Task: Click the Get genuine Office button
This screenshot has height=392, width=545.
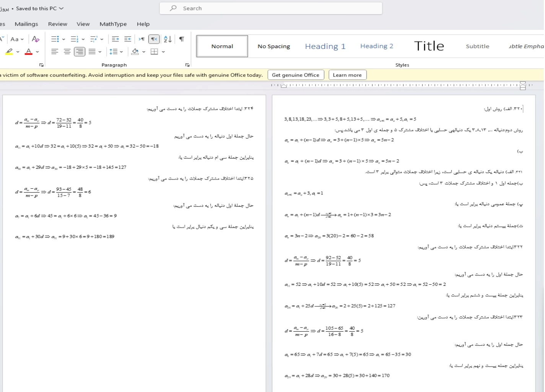Action: [296, 75]
